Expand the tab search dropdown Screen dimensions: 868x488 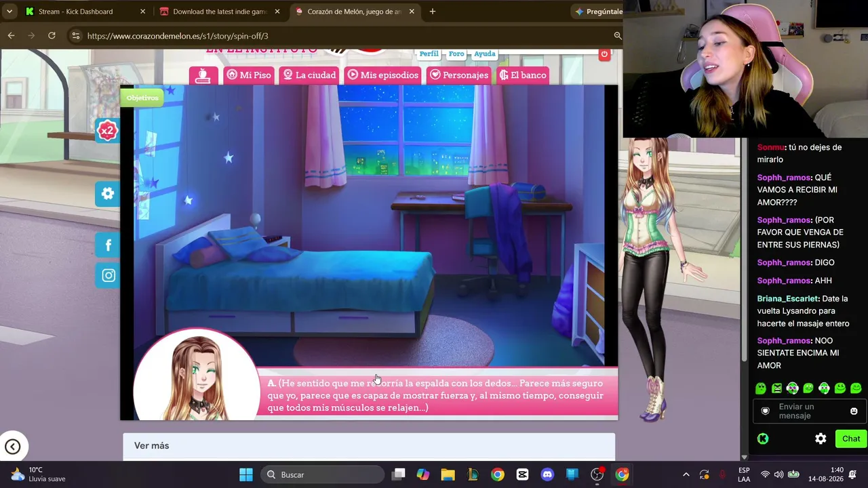[x=9, y=12]
